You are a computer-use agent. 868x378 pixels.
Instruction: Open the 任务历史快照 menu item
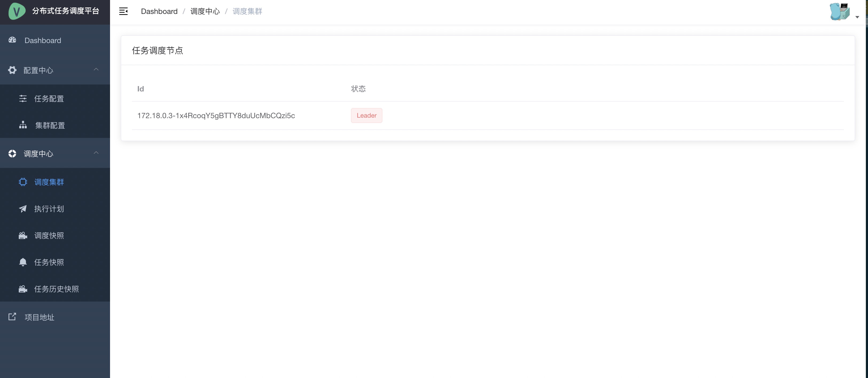(56, 289)
